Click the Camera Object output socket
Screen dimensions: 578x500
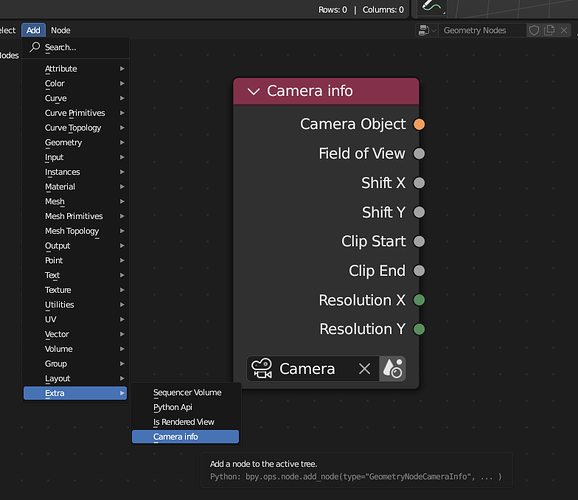(x=419, y=124)
